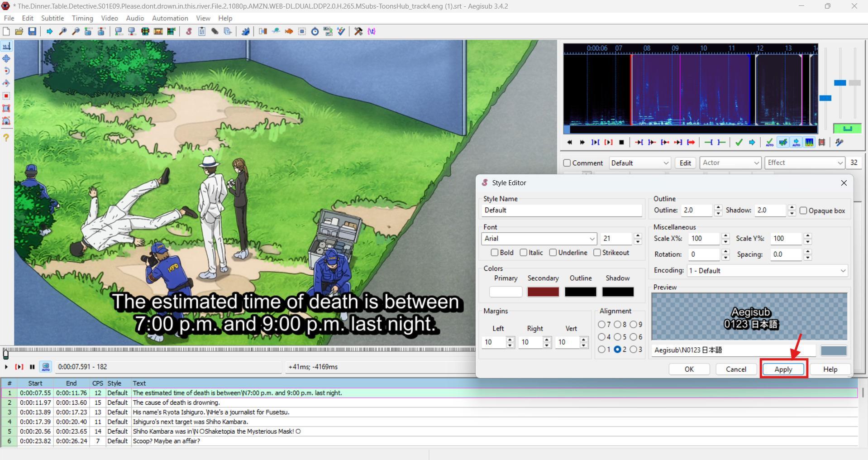Open the Timing menu
The image size is (868, 460).
[82, 18]
